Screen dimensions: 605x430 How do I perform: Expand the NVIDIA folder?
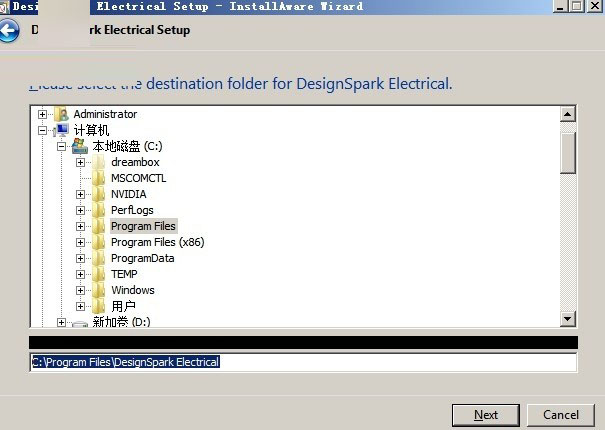(x=80, y=195)
